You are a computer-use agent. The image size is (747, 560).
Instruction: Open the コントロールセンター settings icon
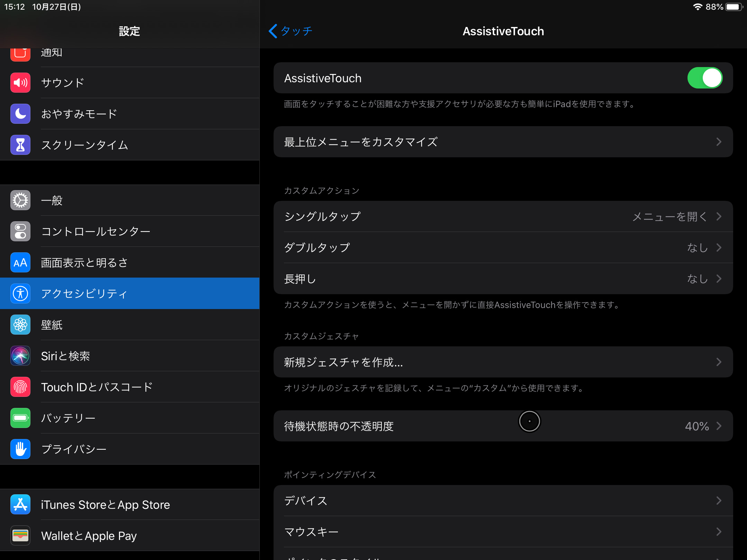point(20,231)
